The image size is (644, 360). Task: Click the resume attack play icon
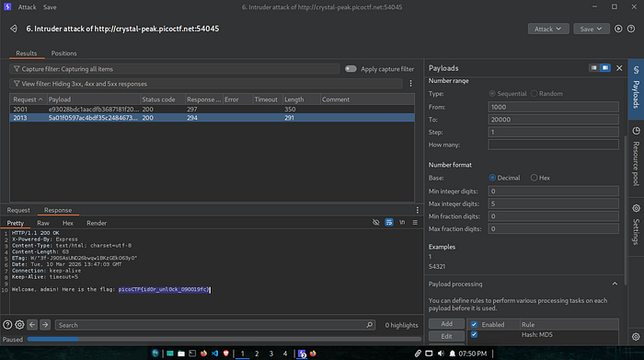pyautogui.click(x=618, y=29)
